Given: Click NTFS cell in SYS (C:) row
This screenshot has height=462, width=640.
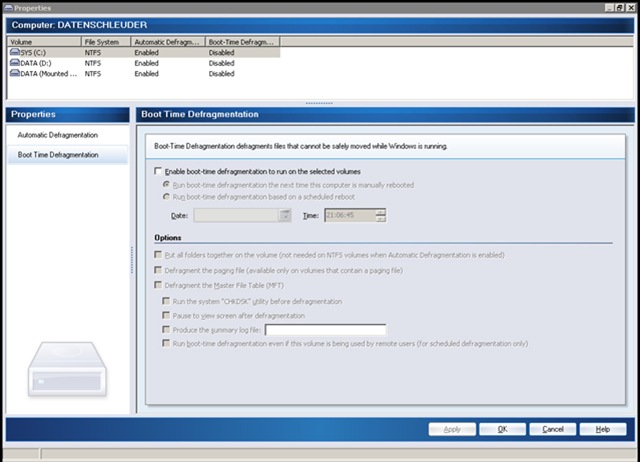Looking at the screenshot, I should pos(93,52).
